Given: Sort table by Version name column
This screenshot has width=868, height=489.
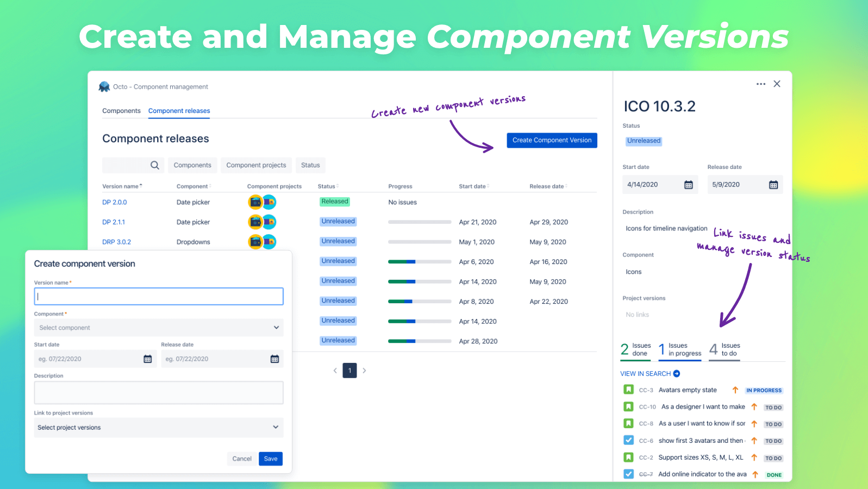Looking at the screenshot, I should coord(122,186).
